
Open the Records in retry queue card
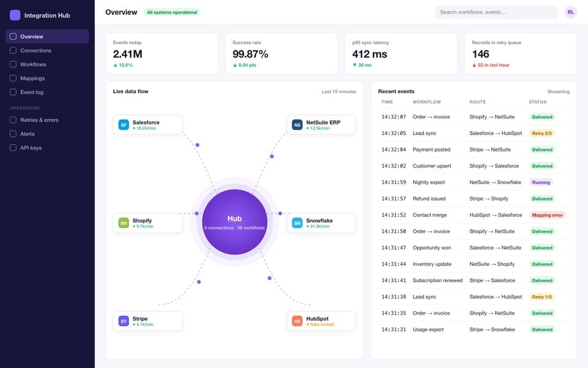click(x=521, y=53)
